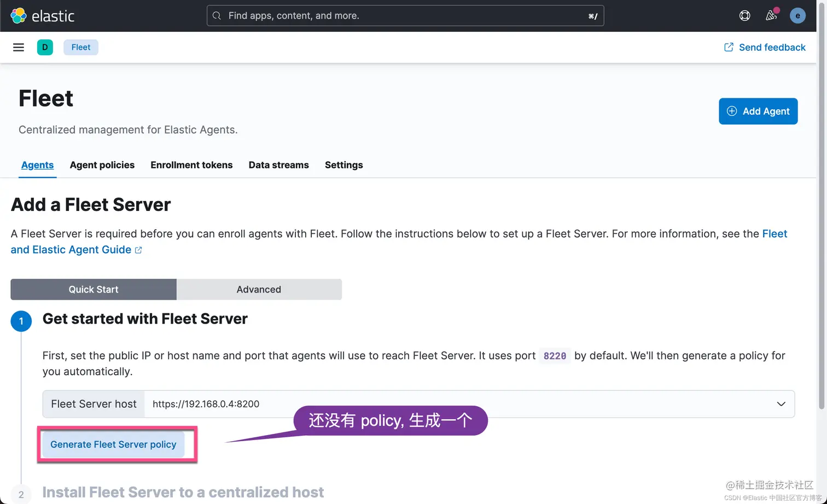
Task: Open the newsfeed notifications icon
Action: pyautogui.click(x=771, y=15)
